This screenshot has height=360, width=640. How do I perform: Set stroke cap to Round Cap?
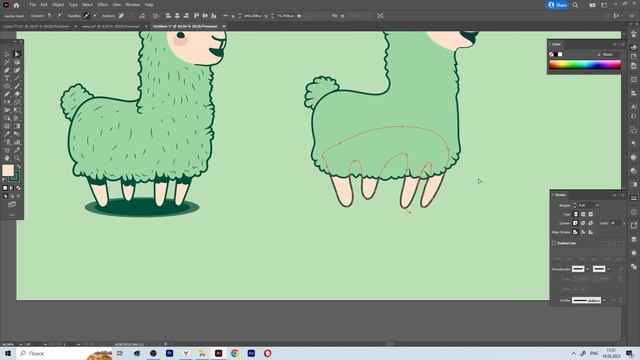[x=583, y=214]
